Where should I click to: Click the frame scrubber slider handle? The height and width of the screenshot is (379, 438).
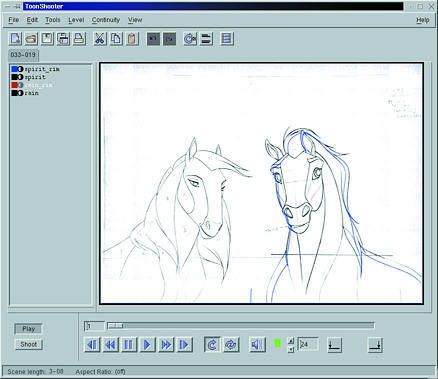coord(115,326)
